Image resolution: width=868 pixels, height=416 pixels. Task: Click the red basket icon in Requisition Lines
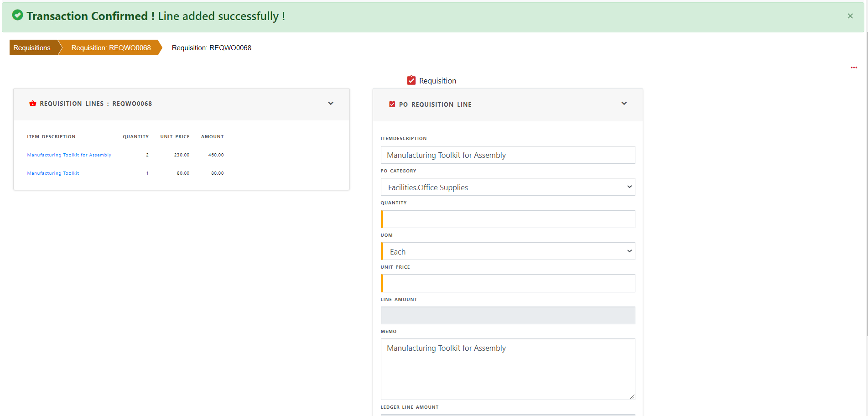(33, 104)
